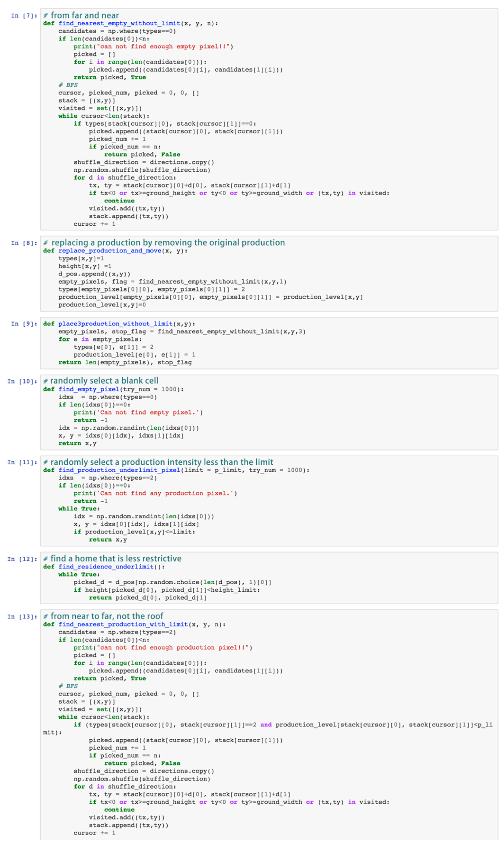This screenshot has height=847, width=504.
Task: Click function name find_nearest_empty_without_limit
Action: [119, 23]
